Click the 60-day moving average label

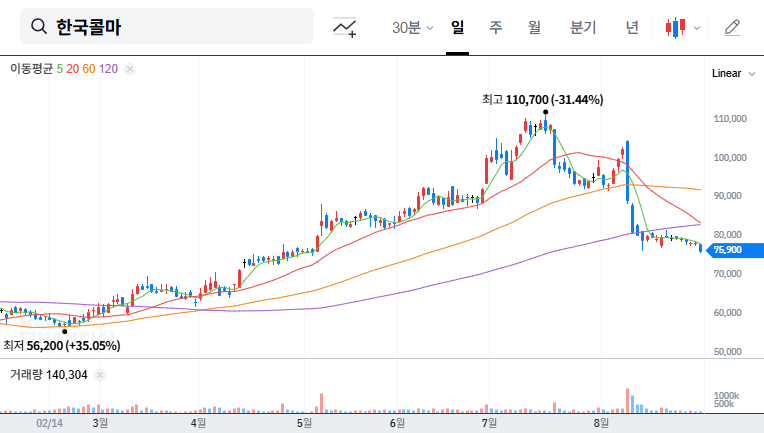89,69
